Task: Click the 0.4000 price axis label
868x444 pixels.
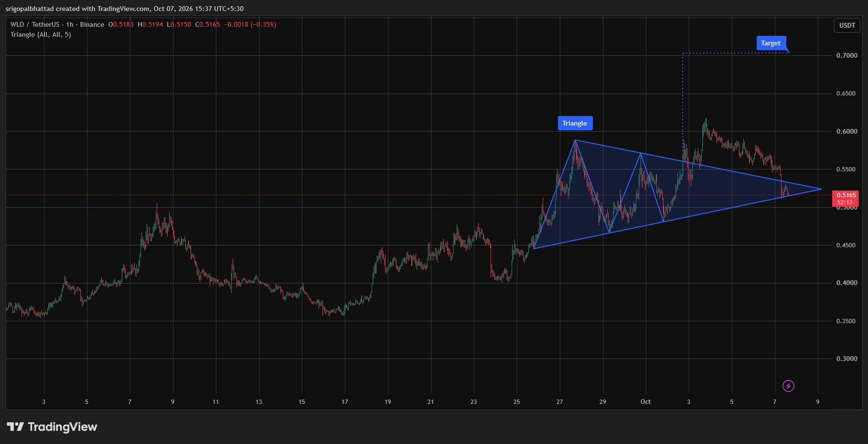Action: 847,283
